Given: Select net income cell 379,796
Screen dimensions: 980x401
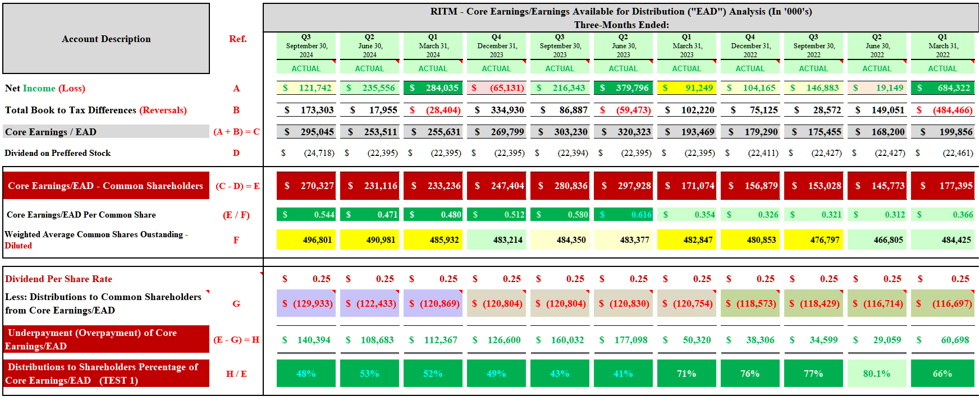Looking at the screenshot, I should click(623, 88).
